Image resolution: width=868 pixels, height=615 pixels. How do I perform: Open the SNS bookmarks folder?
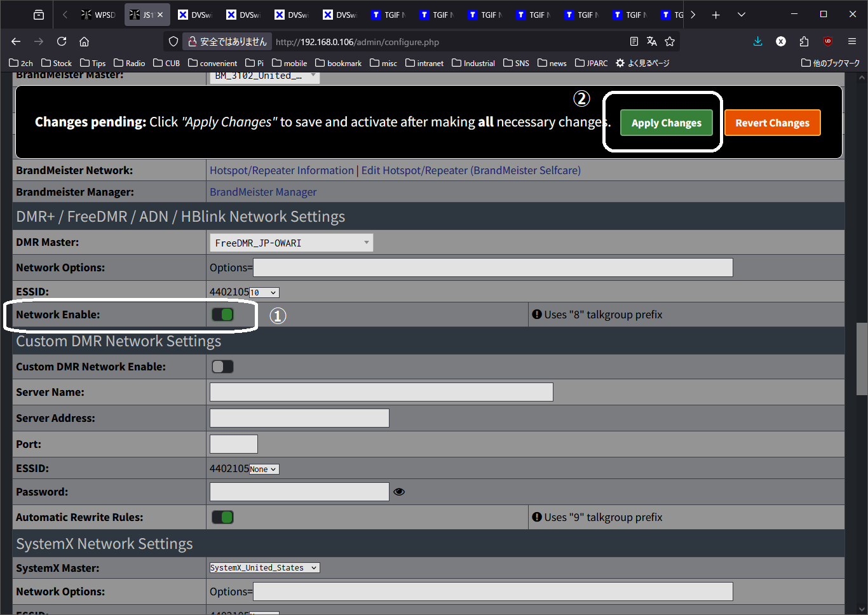[x=516, y=63]
